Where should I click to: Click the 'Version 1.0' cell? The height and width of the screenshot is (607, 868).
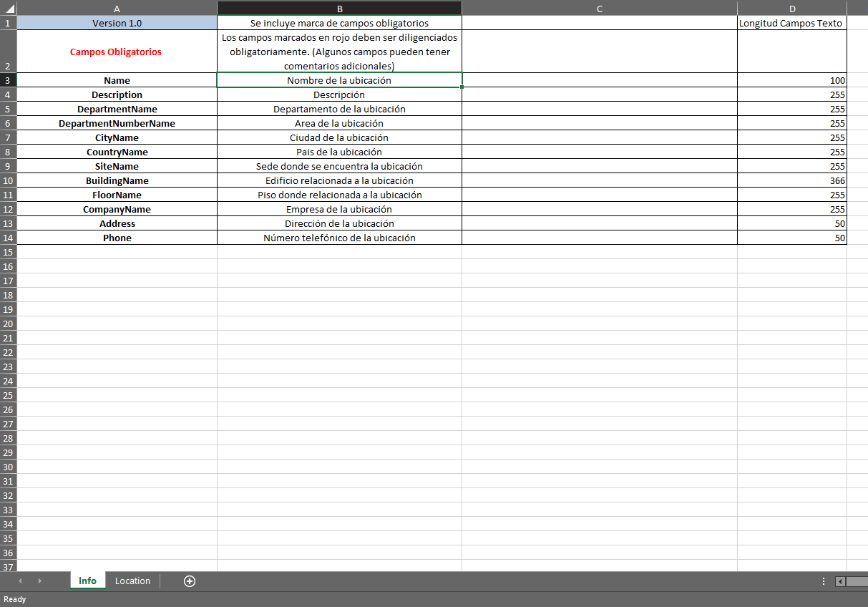117,23
